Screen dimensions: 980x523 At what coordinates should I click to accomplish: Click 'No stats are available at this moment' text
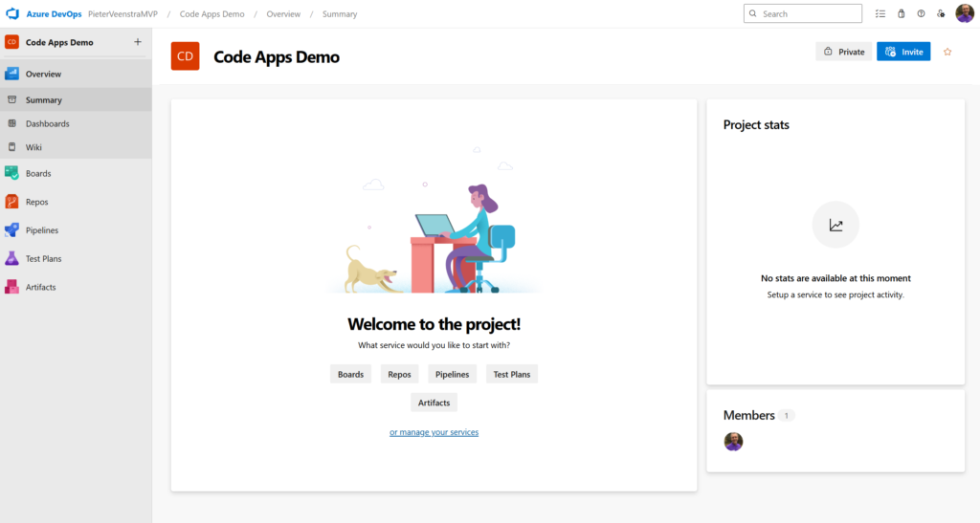pyautogui.click(x=835, y=278)
